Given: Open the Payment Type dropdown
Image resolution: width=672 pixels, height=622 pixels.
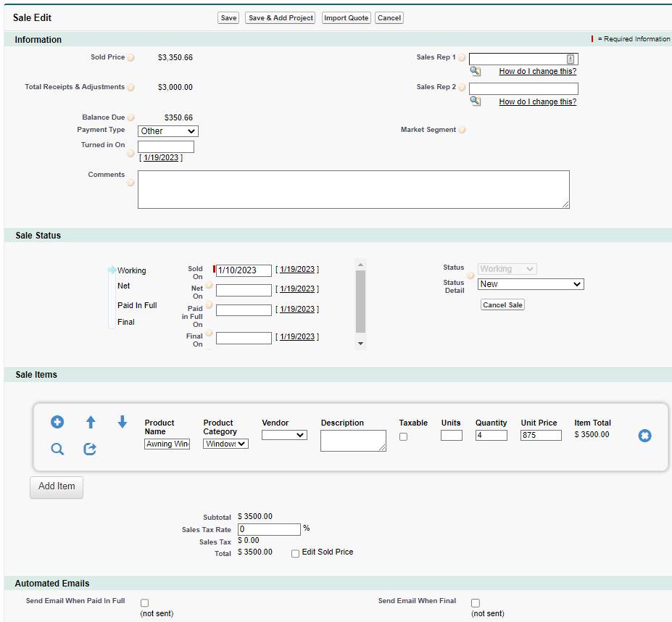Looking at the screenshot, I should point(168,131).
